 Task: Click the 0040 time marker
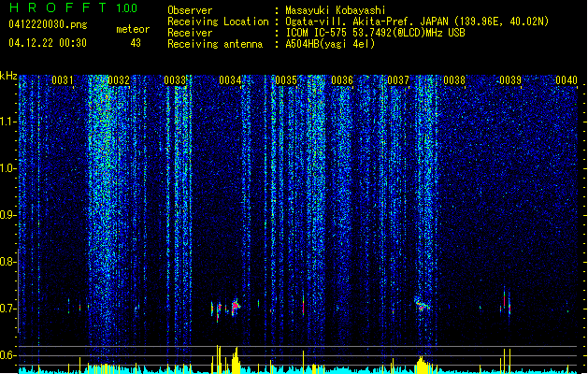point(566,80)
